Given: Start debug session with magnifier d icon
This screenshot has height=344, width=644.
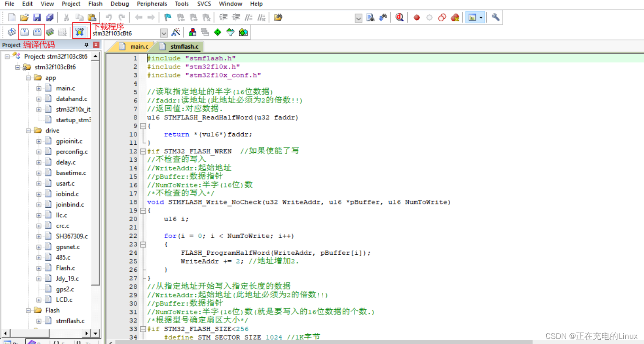Looking at the screenshot, I should tap(399, 17).
